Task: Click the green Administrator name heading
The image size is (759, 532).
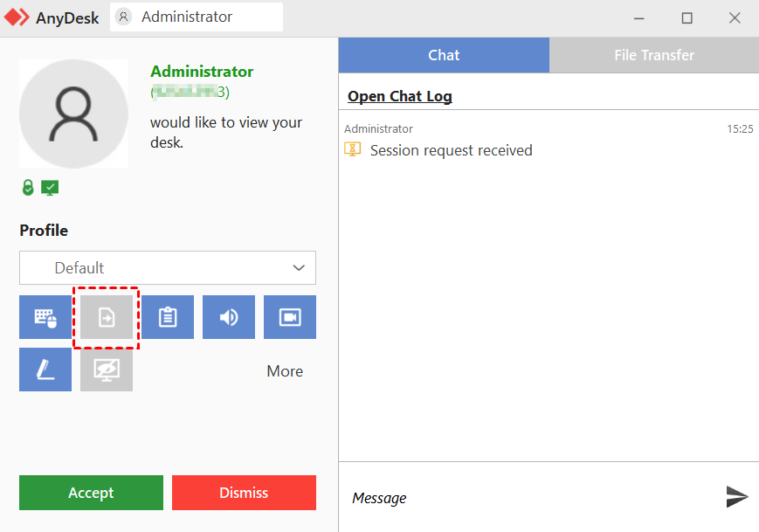Action: [202, 72]
